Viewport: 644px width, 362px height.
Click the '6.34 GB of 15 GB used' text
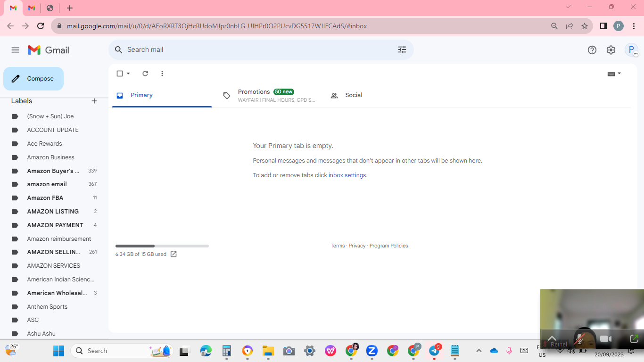141,254
